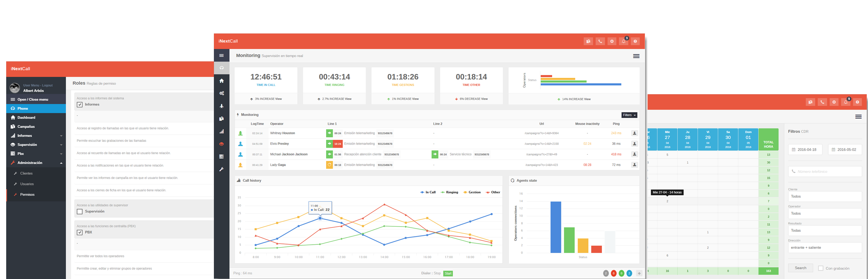Enable the Con grabación checkbox
Screen dimensions: 868x279
click(x=821, y=268)
